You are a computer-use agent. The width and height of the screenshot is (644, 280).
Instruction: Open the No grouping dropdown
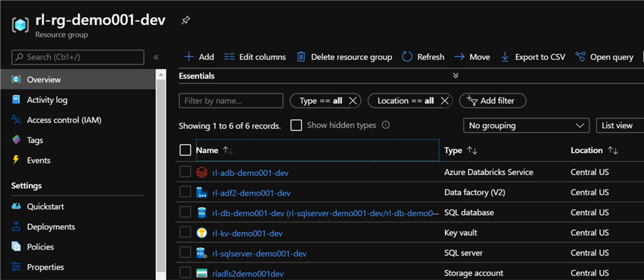[x=526, y=126]
